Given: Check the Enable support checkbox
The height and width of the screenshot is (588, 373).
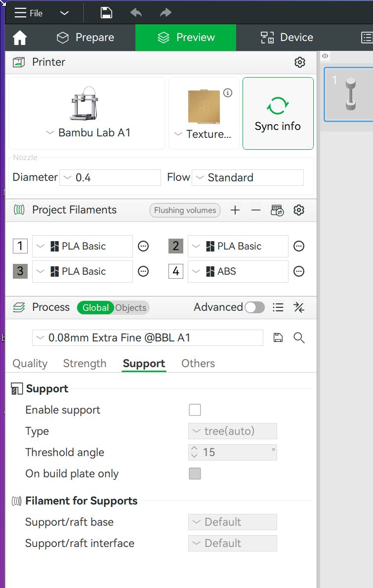Looking at the screenshot, I should click(x=195, y=410).
